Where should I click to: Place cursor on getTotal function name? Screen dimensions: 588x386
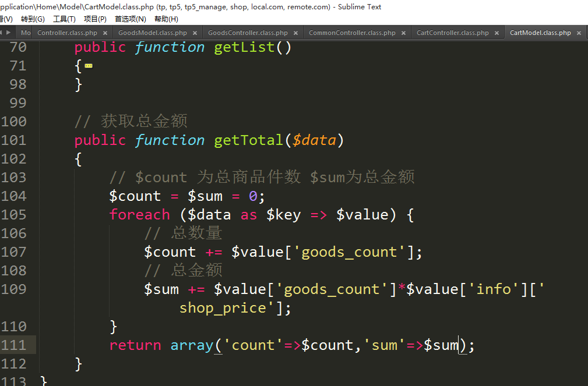coord(248,140)
